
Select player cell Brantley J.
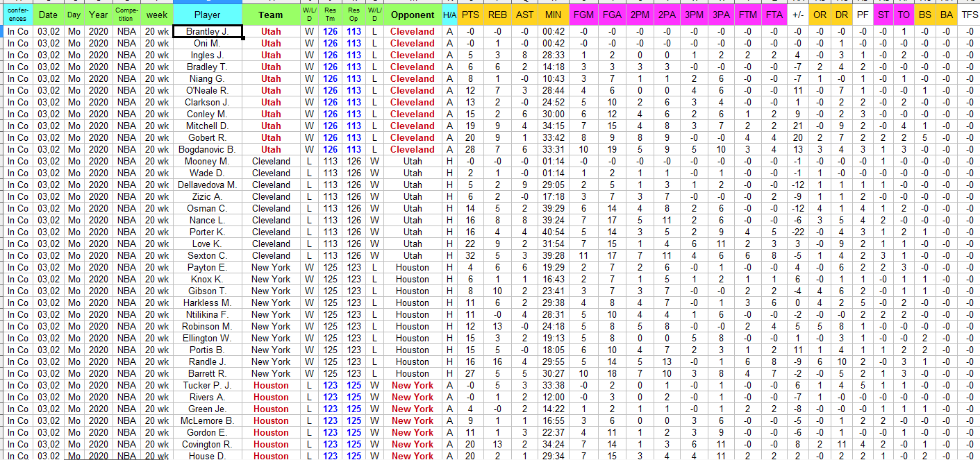[207, 31]
